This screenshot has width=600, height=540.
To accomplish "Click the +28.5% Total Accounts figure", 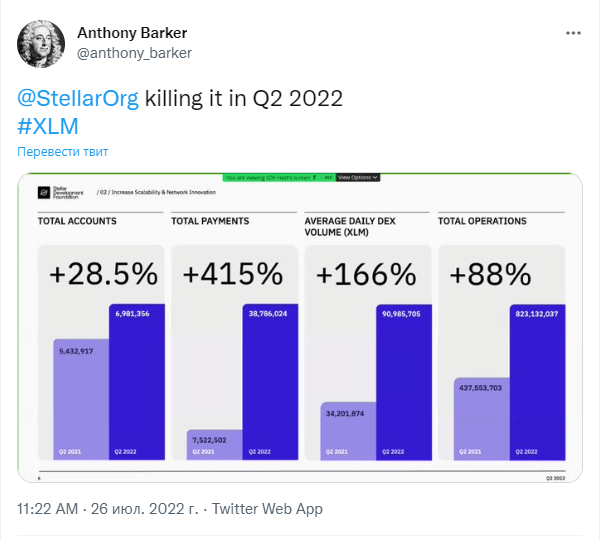I will 103,274.
